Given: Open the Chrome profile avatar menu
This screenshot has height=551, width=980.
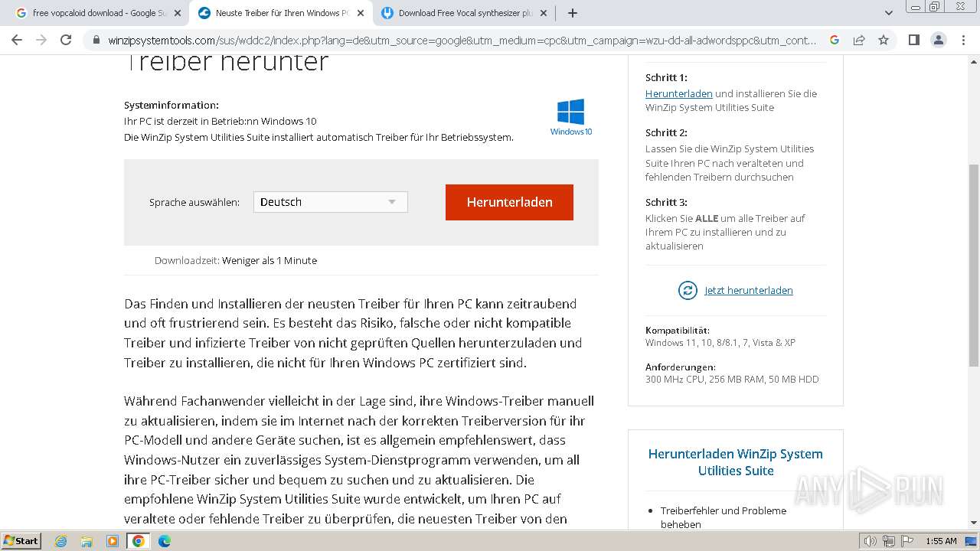Looking at the screenshot, I should (938, 40).
